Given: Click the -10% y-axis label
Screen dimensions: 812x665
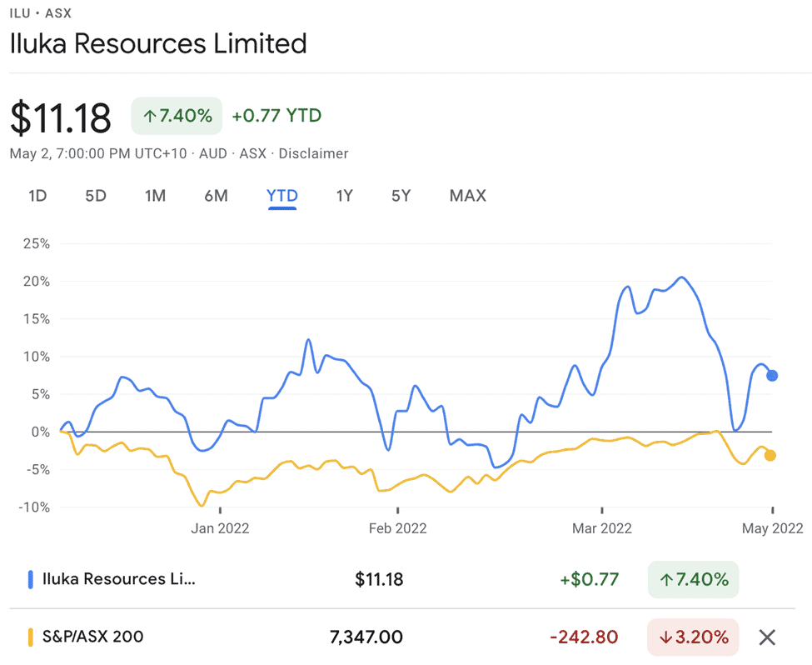Looking at the screenshot, I should 34,507.
